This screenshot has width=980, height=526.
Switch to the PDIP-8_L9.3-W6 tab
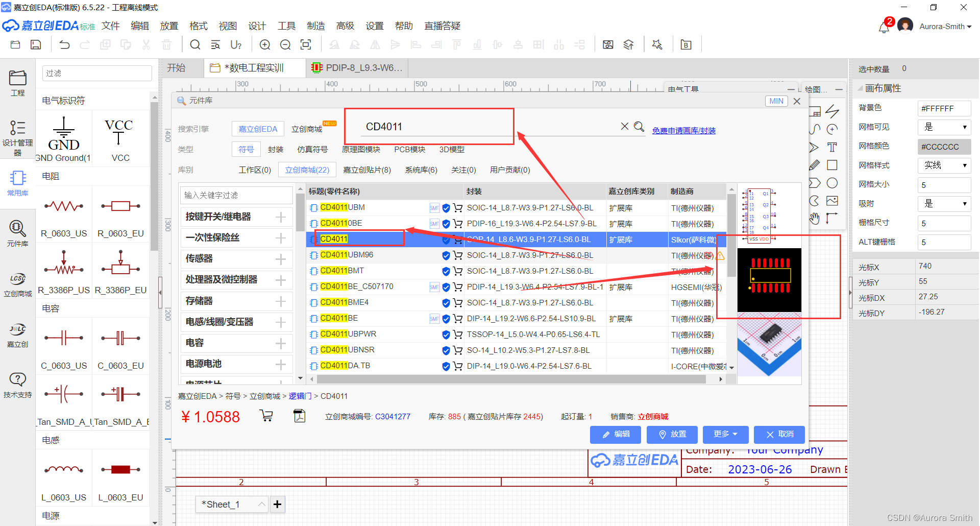(x=357, y=68)
